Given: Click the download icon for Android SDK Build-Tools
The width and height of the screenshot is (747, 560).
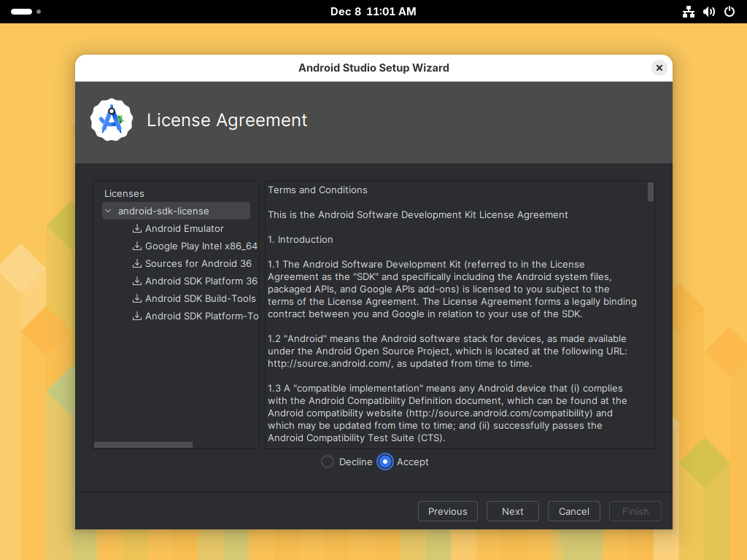Looking at the screenshot, I should pos(136,298).
